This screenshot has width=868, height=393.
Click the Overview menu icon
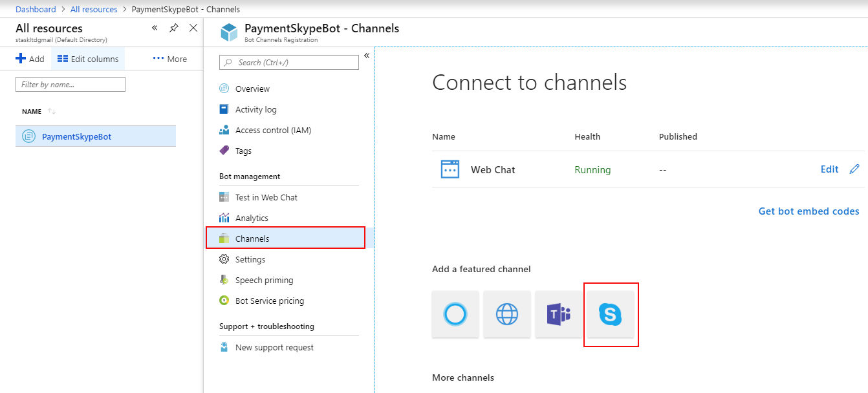224,89
